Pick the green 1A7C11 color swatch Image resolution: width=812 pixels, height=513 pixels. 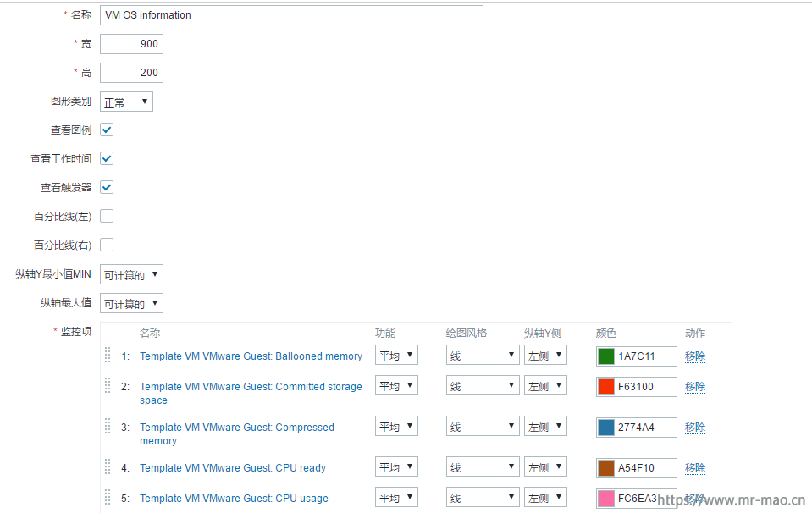[x=606, y=356]
